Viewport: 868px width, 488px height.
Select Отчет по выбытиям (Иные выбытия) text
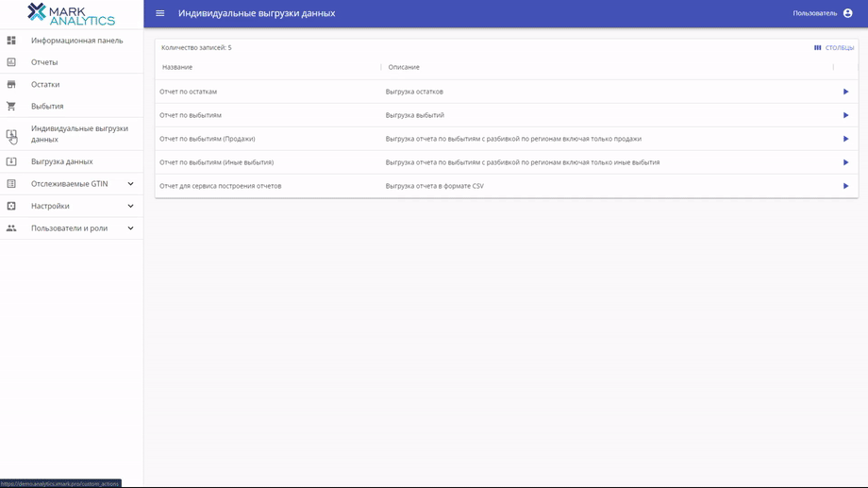click(216, 162)
